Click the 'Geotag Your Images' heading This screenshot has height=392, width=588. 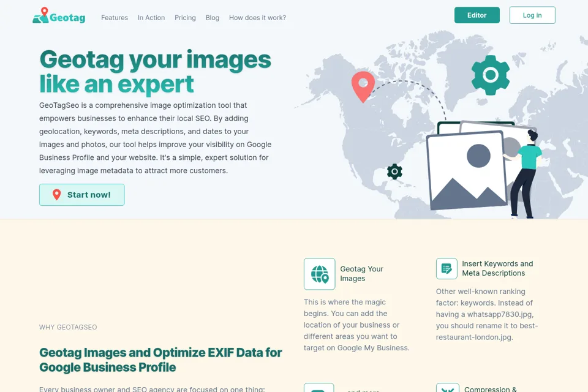pyautogui.click(x=361, y=273)
